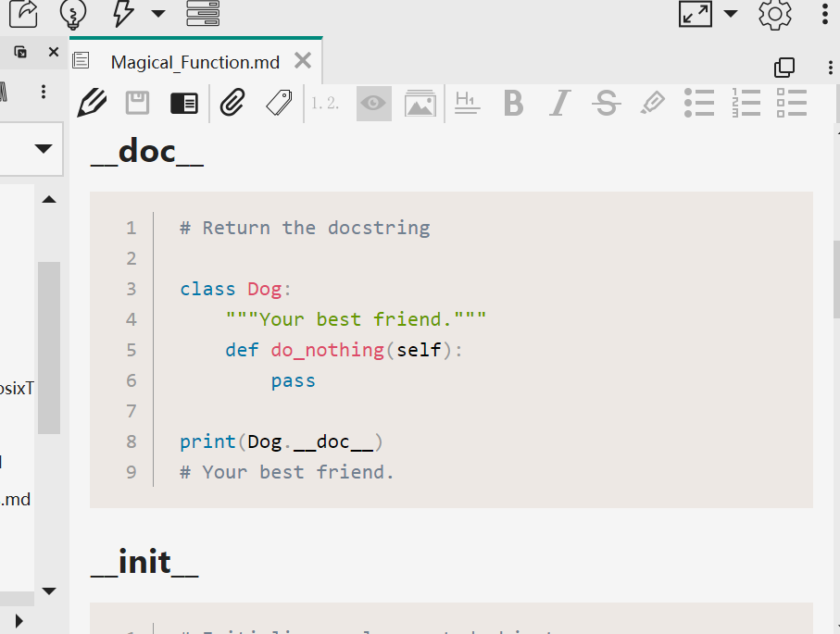Viewport: 840px width, 634px height.
Task: Insert a checkbox task list
Action: point(792,103)
